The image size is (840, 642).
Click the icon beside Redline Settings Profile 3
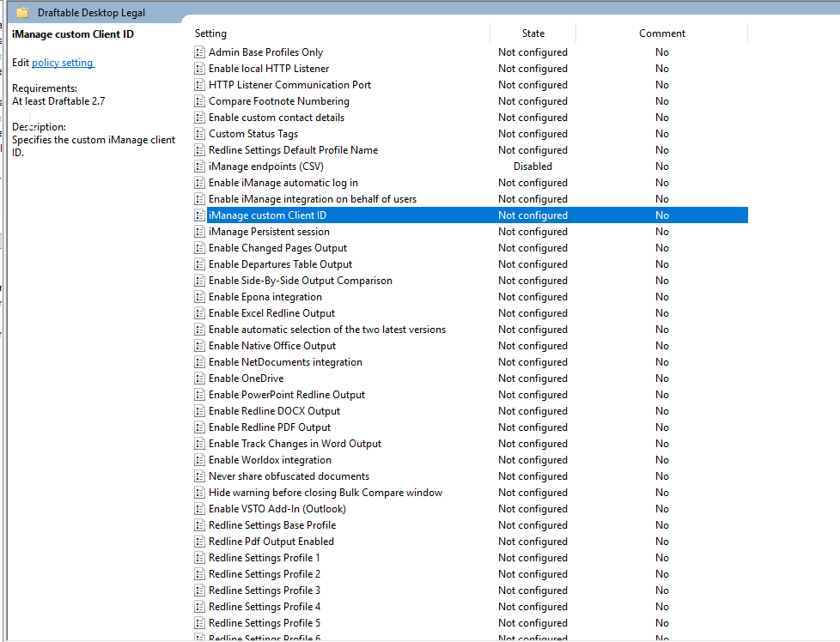pyautogui.click(x=199, y=591)
